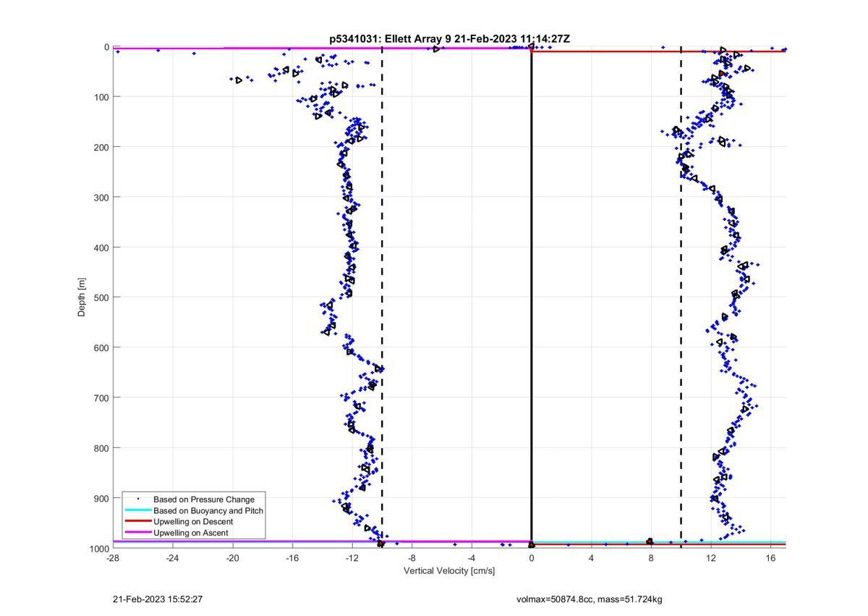The height and width of the screenshot is (616, 868).
Task: Click the 'Vertical Velocity [cm/s]' axis label
Action: 449,571
